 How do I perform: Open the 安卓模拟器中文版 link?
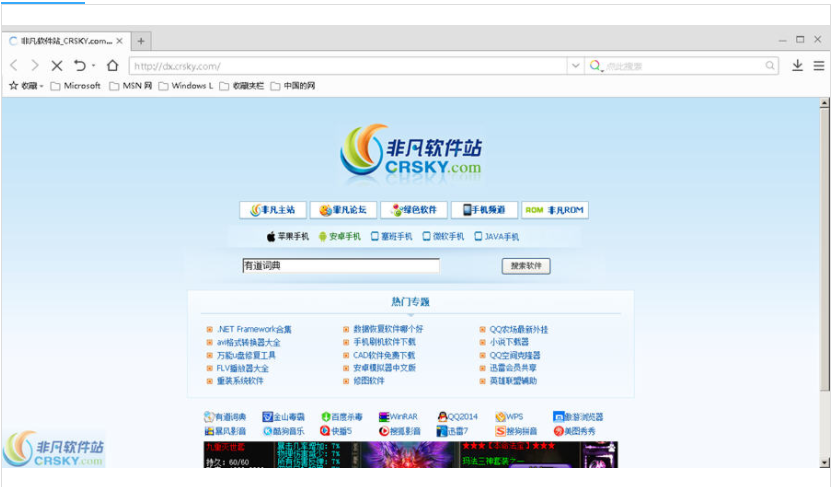385,368
